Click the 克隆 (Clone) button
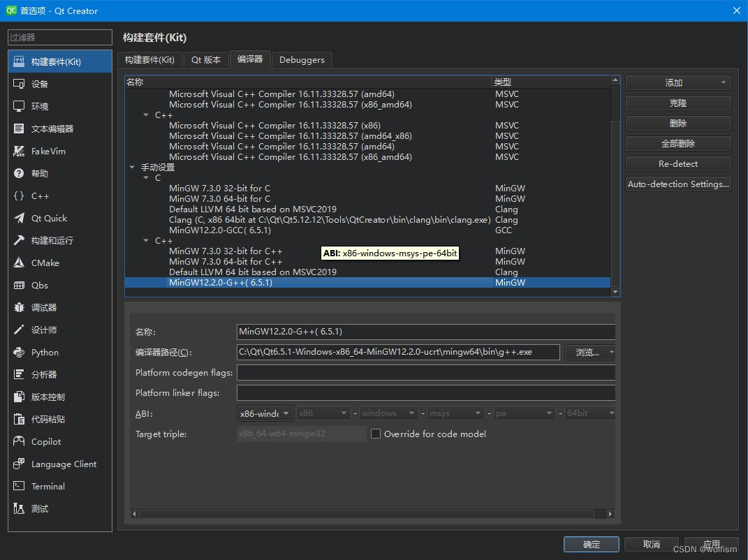The image size is (748, 560). (x=678, y=103)
